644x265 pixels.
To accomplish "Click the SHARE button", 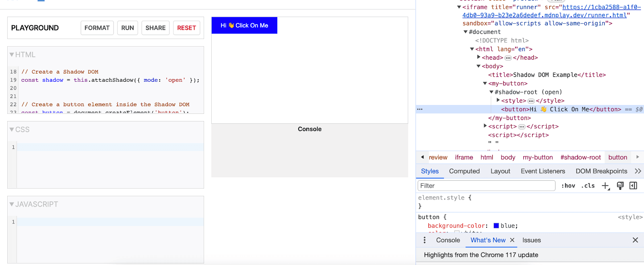I will [155, 28].
